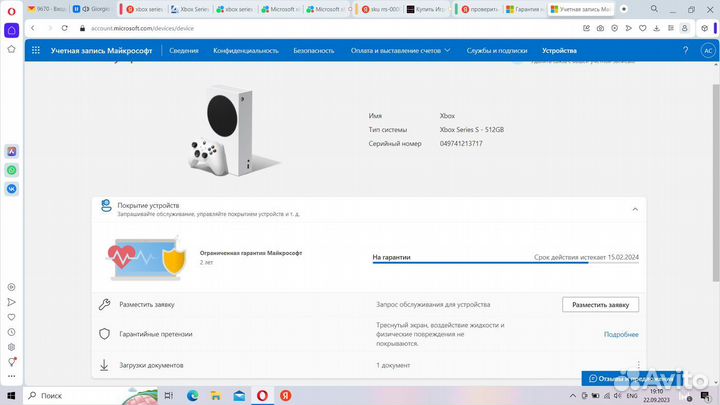This screenshot has width=720, height=405.
Task: Click Учетная запись Майкрософт header link
Action: (x=101, y=51)
